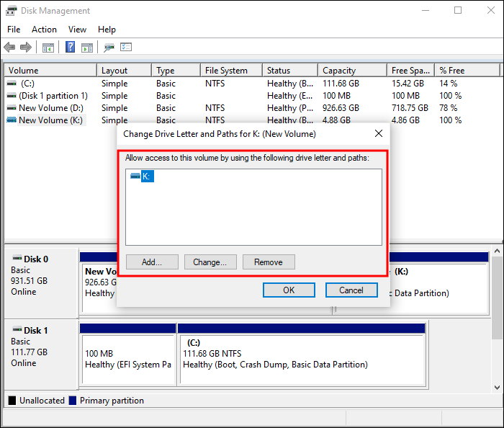Click the Change... button
Screen dimensions: 504x428
pos(210,262)
